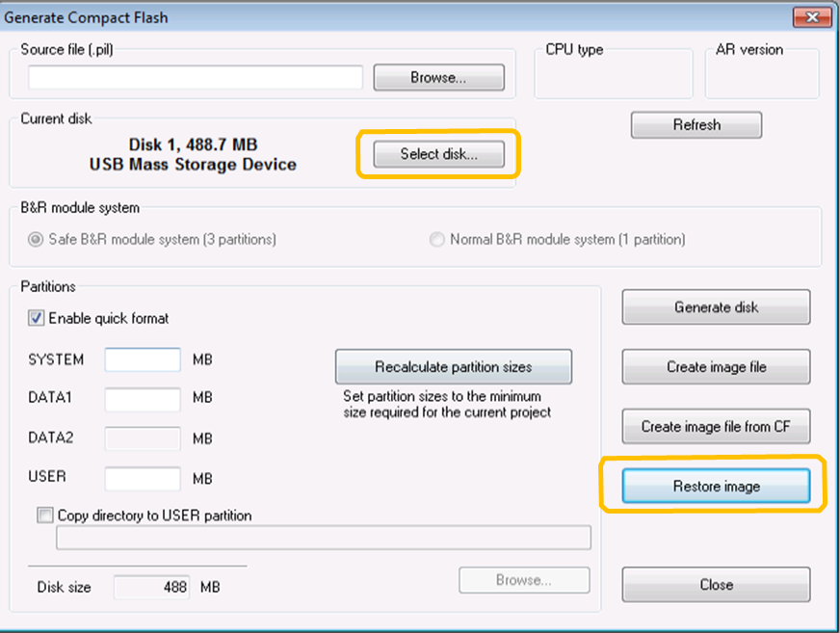840x633 pixels.
Task: Choose Normal B&R module system with 1 partition
Action: [x=436, y=238]
